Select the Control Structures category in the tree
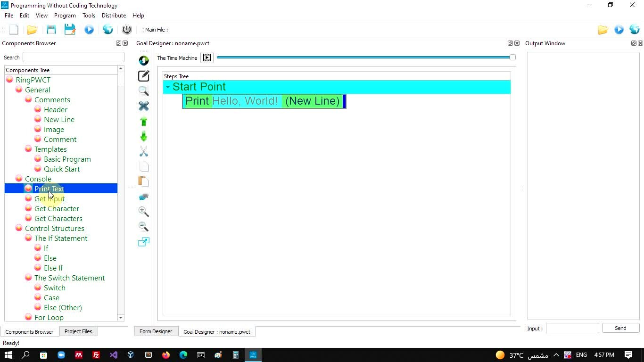The width and height of the screenshot is (644, 362). click(x=54, y=229)
